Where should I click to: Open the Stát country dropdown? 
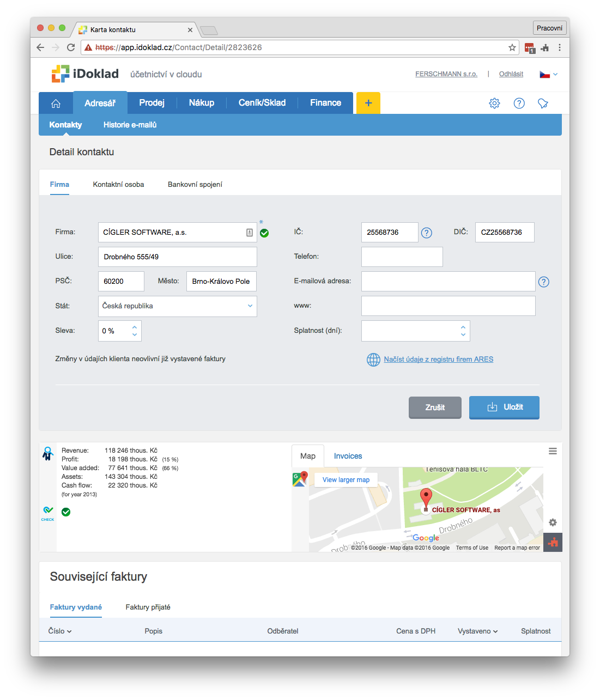click(x=178, y=306)
